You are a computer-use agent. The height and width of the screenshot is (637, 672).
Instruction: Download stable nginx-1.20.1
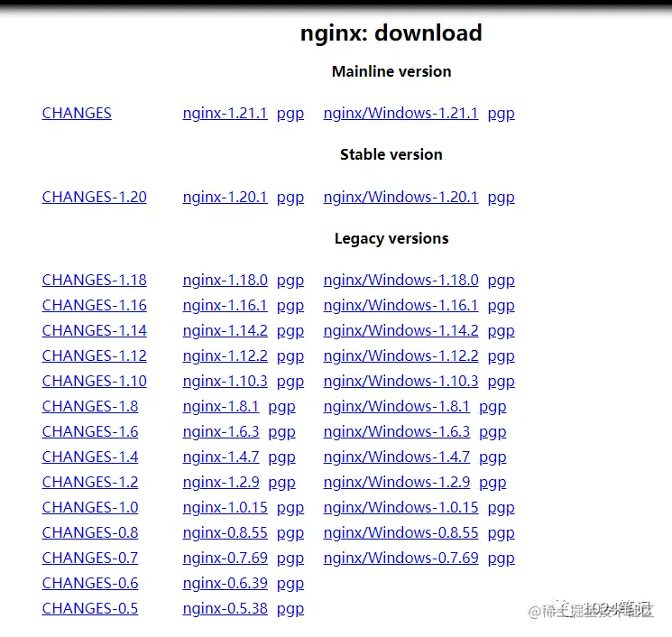[x=225, y=198]
